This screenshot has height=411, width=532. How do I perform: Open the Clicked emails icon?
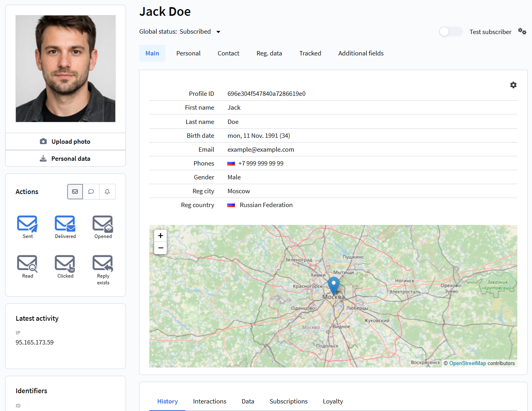[x=65, y=263]
